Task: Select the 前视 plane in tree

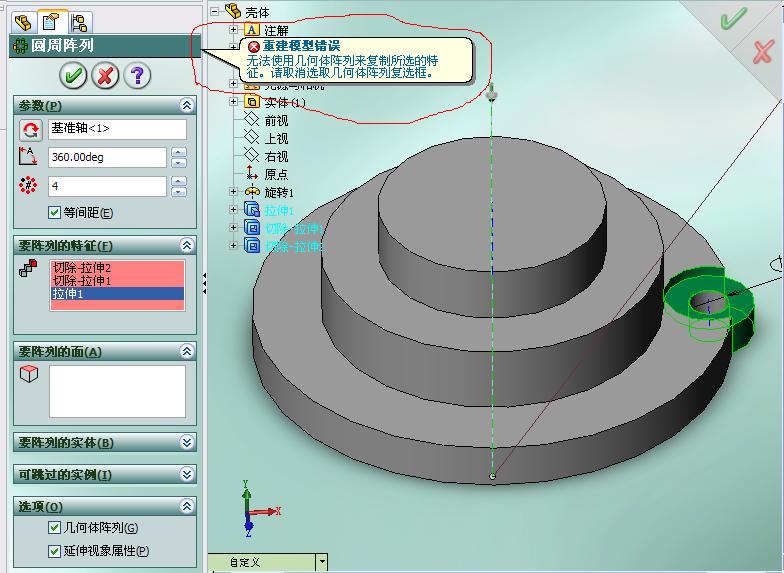Action: coord(276,120)
